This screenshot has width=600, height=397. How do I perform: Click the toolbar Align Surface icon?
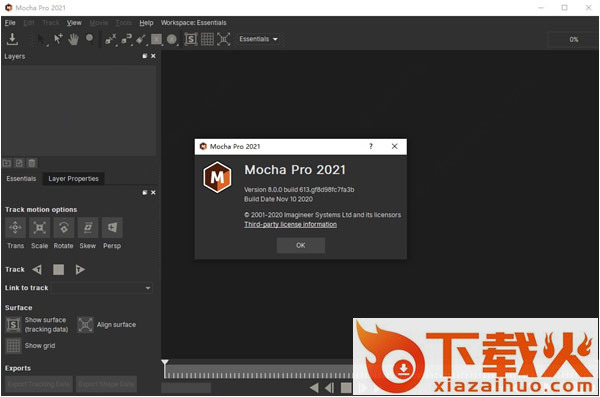point(224,39)
